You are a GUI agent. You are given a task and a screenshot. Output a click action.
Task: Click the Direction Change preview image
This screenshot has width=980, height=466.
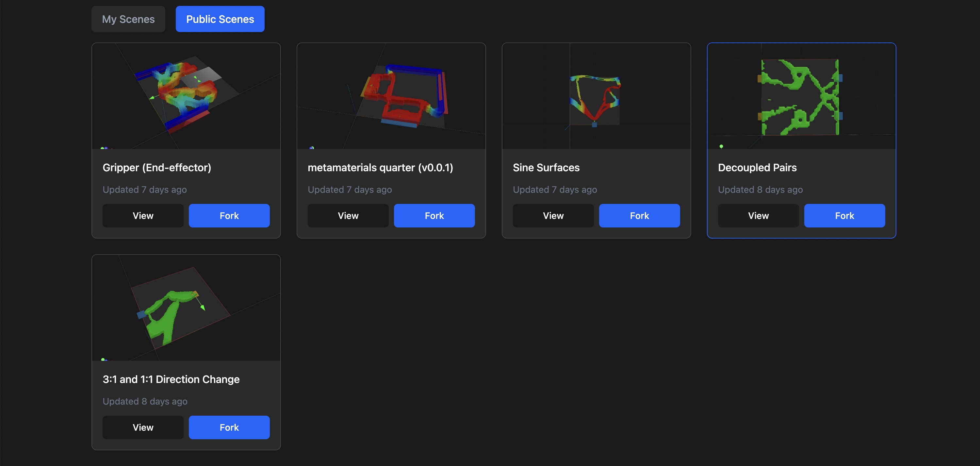[x=186, y=308]
